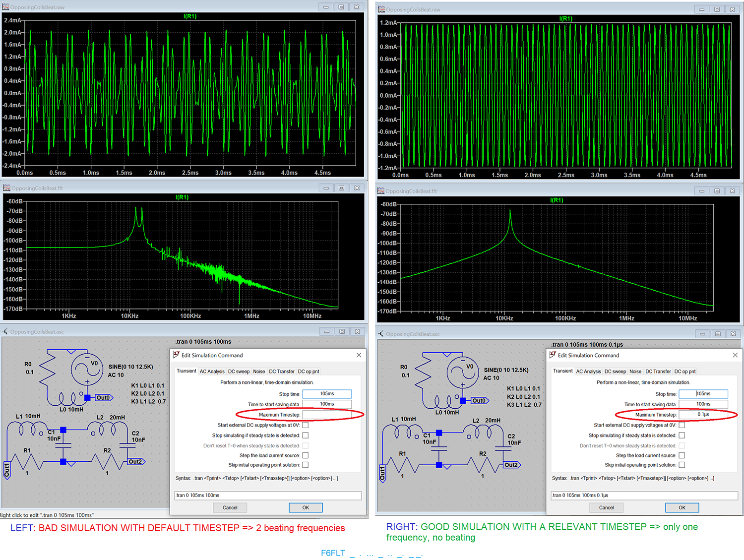Click Maximum Timestep field showing 0.1µs
This screenshot has width=744, height=560.
(703, 415)
